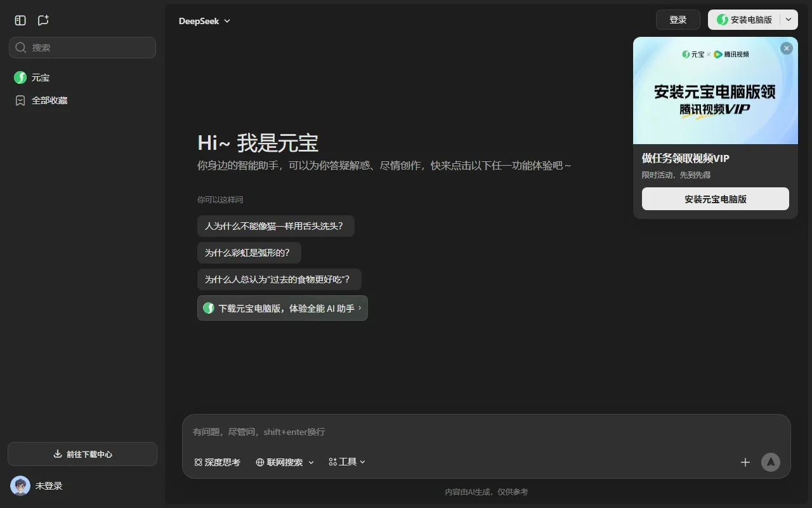This screenshot has height=508, width=812.
Task: Activate the send arrow control
Action: [x=771, y=462]
